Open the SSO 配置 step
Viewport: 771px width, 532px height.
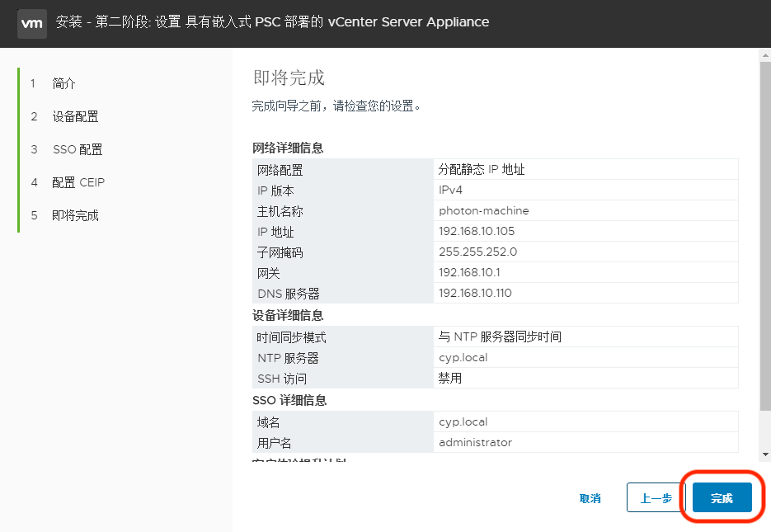63,149
